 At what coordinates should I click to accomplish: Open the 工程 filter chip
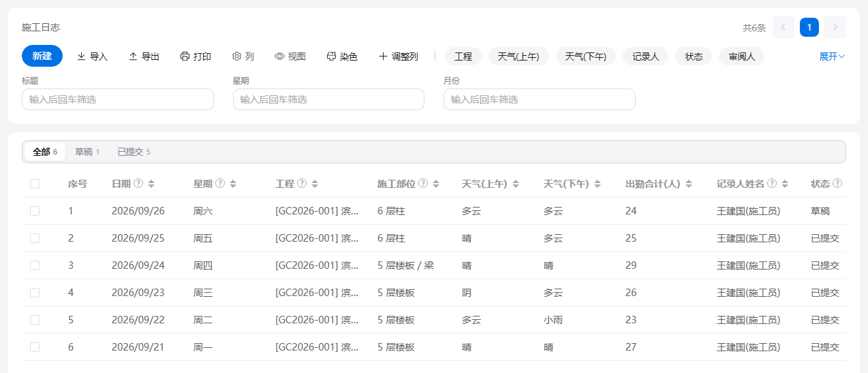(463, 56)
